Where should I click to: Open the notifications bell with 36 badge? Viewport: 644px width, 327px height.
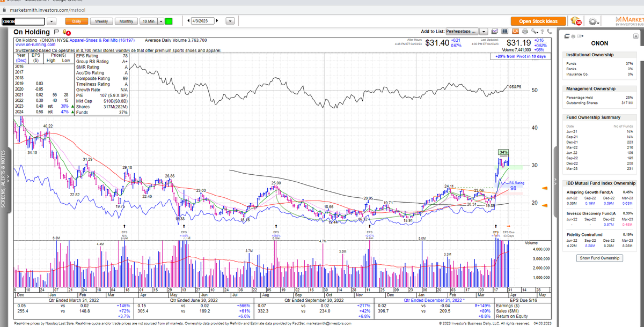pyautogui.click(x=576, y=21)
